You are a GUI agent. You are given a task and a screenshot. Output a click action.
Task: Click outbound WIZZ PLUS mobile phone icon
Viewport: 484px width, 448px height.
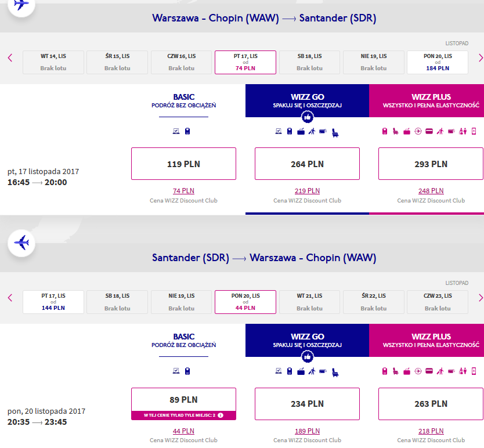(x=474, y=131)
